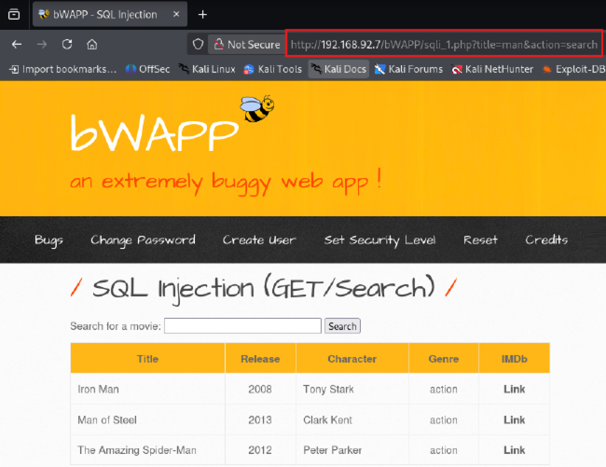Image resolution: width=606 pixels, height=467 pixels.
Task: Open the Credits page
Action: point(546,240)
